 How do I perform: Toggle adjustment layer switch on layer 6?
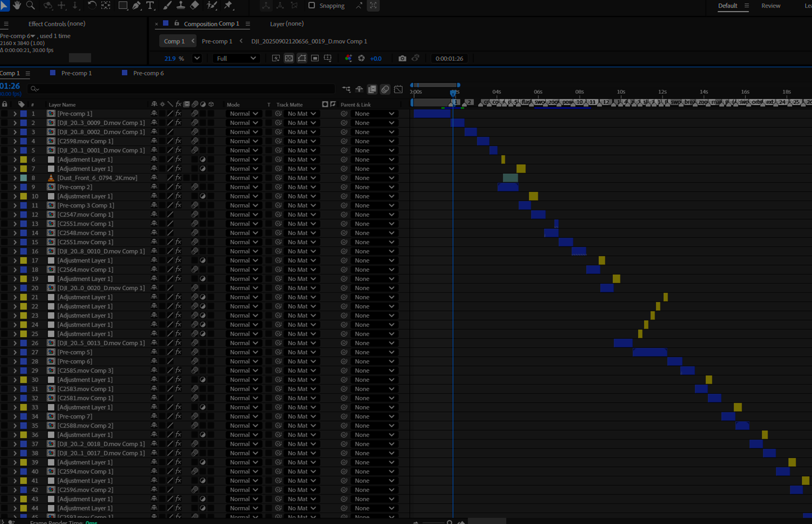point(203,160)
